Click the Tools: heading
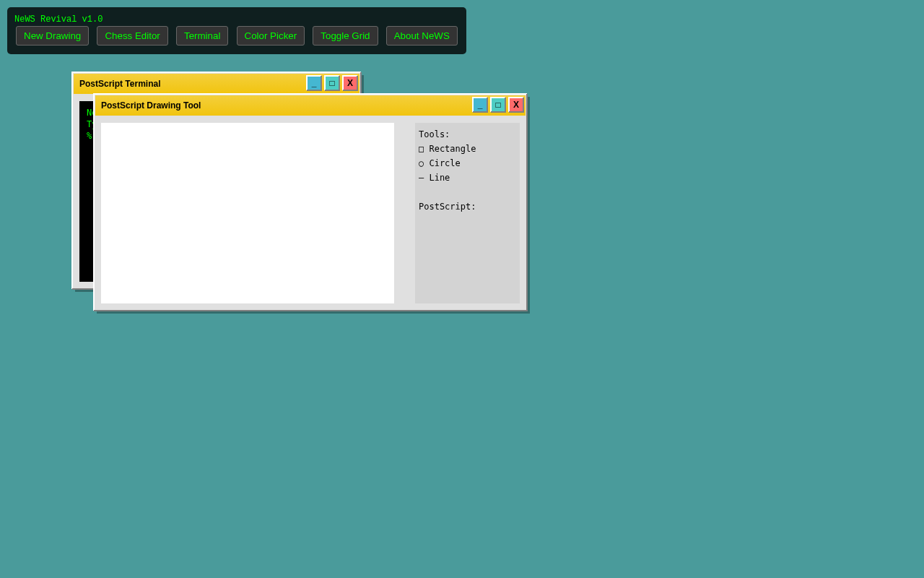924x578 pixels. 435,134
